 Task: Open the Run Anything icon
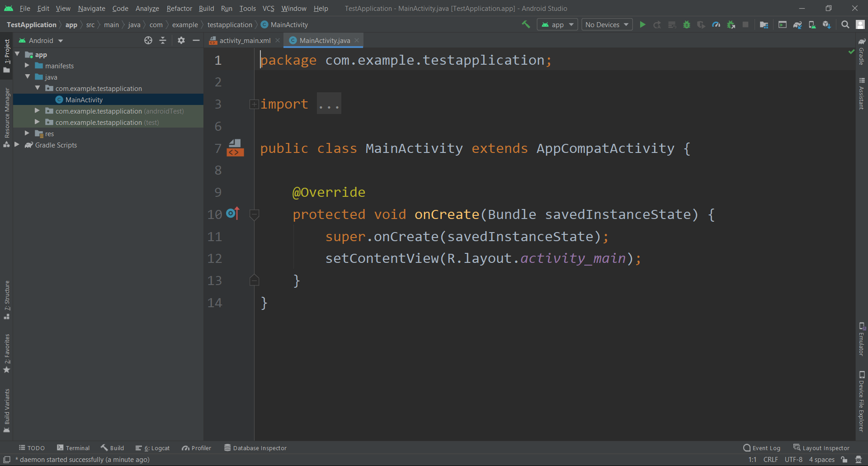tap(783, 24)
